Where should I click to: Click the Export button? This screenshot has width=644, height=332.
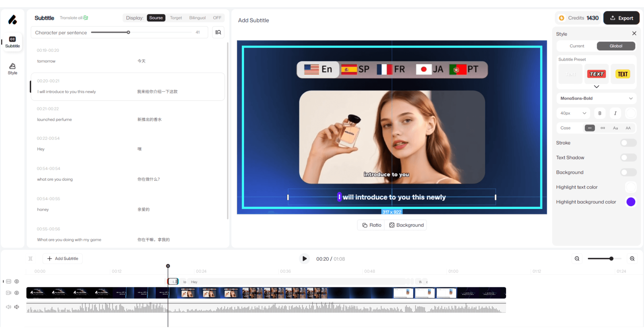(x=621, y=18)
